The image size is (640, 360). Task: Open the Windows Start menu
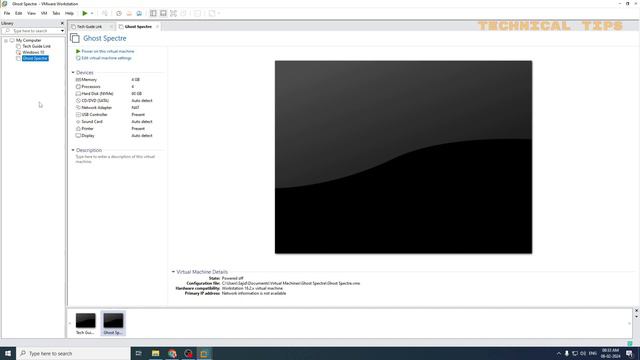[8, 353]
